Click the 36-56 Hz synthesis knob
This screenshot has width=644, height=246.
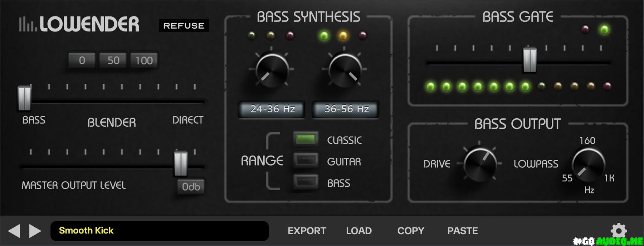pyautogui.click(x=345, y=70)
